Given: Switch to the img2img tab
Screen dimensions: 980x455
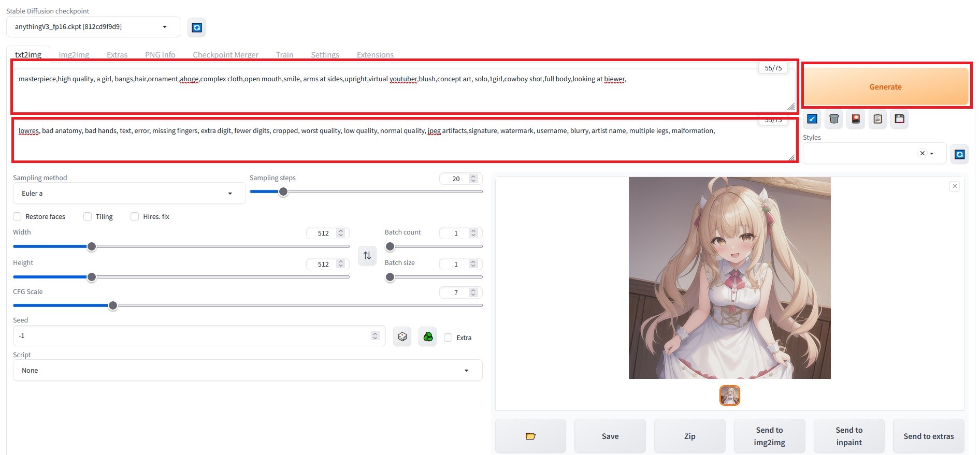Looking at the screenshot, I should click(74, 54).
